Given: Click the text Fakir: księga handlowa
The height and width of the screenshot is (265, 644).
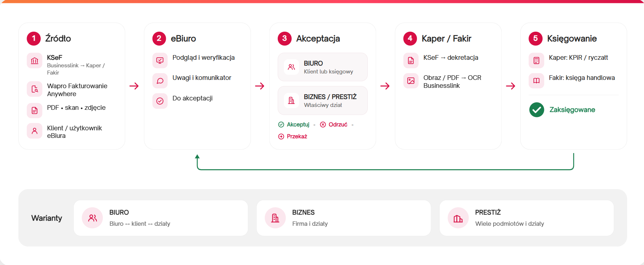Looking at the screenshot, I should (x=582, y=78).
